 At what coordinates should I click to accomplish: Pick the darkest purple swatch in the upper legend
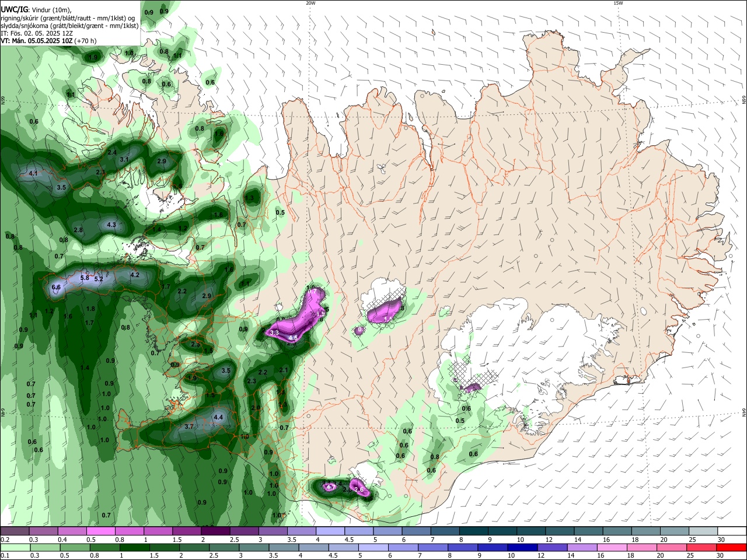coord(215,531)
